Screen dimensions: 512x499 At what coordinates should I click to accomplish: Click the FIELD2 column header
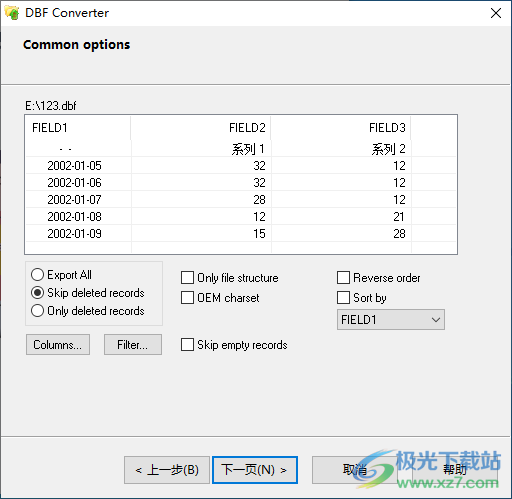pos(201,128)
